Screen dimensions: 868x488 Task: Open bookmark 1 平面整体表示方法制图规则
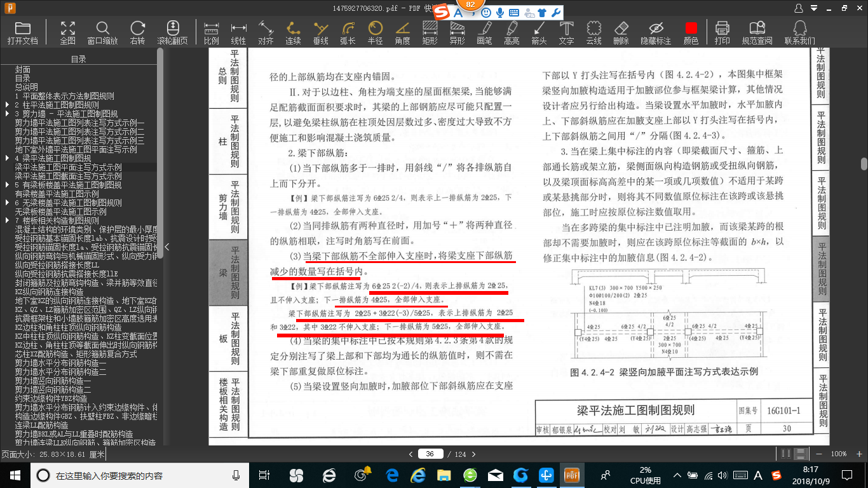point(65,96)
